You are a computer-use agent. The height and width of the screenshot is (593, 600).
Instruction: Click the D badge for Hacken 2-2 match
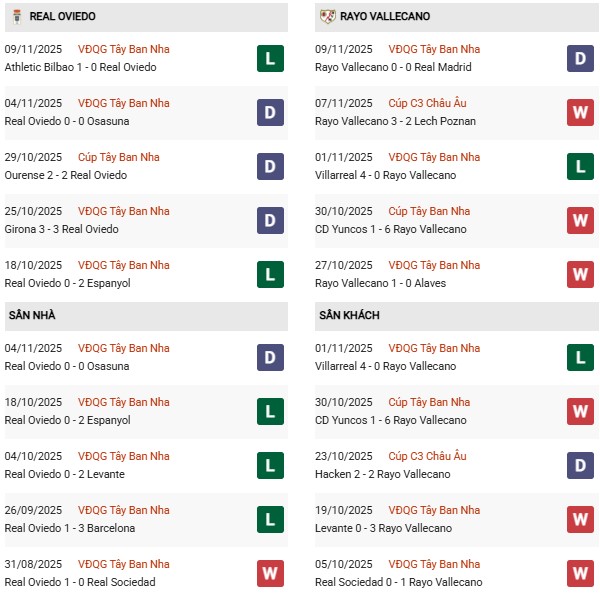[580, 466]
